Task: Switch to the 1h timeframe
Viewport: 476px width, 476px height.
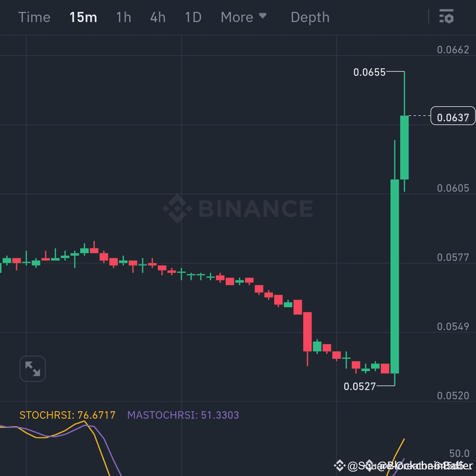Action: click(123, 17)
